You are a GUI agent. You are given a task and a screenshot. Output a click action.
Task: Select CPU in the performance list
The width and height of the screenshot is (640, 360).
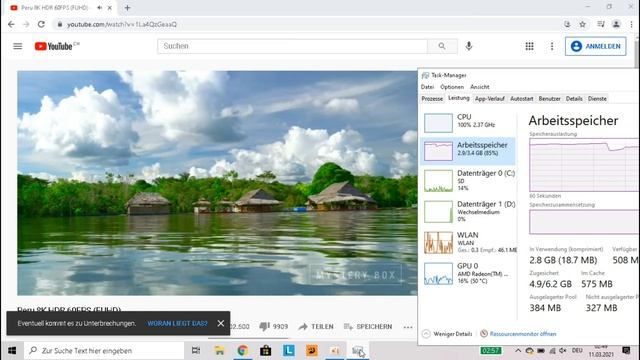(x=468, y=122)
